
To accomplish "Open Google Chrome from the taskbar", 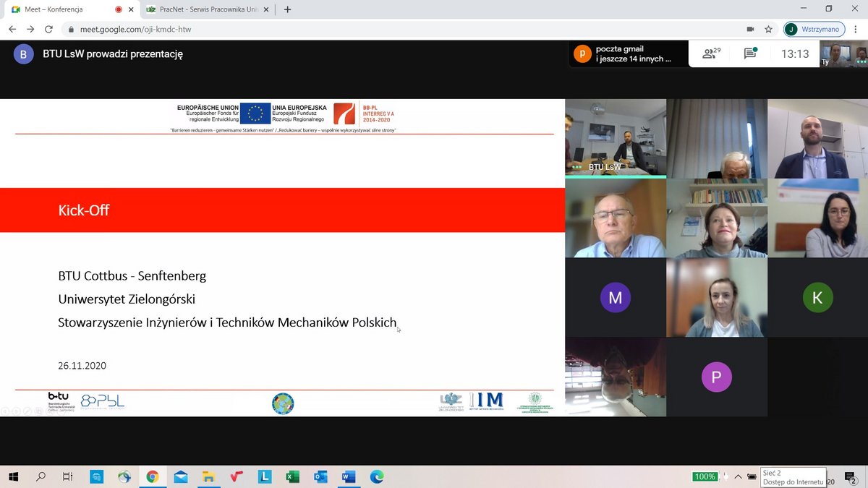I will [152, 476].
